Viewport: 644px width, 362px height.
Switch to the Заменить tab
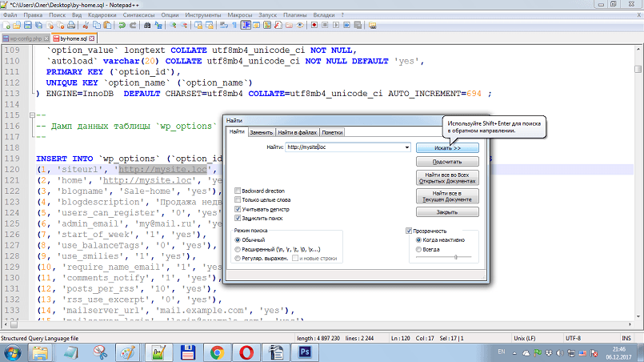262,132
